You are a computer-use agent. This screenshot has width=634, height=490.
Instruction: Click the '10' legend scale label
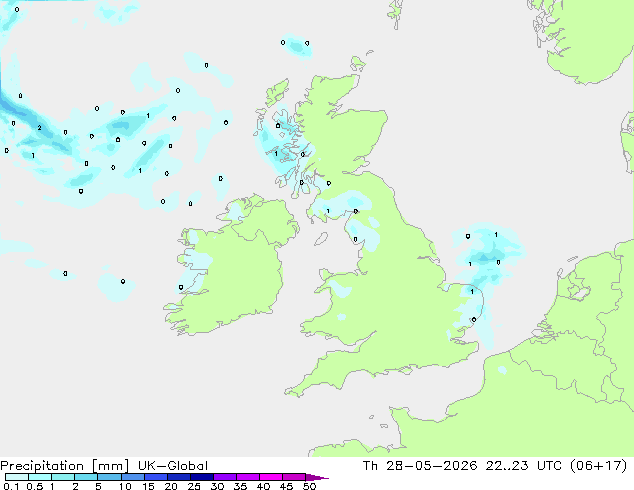(x=125, y=486)
